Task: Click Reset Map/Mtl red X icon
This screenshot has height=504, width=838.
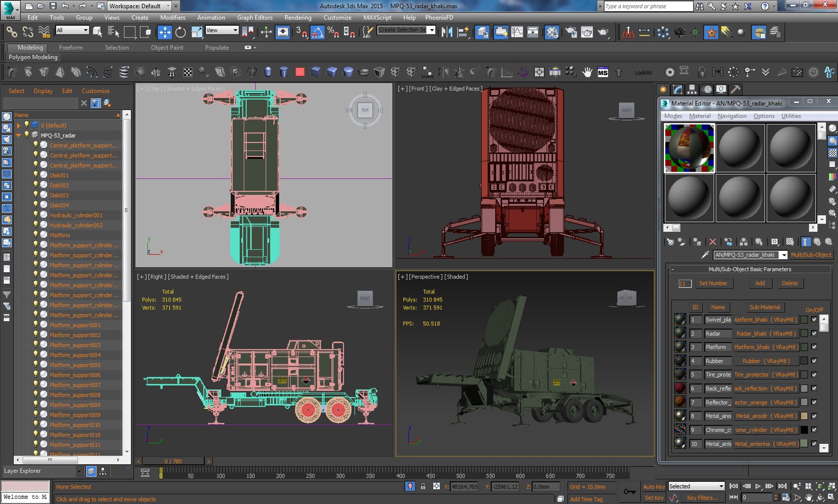Action: [712, 242]
